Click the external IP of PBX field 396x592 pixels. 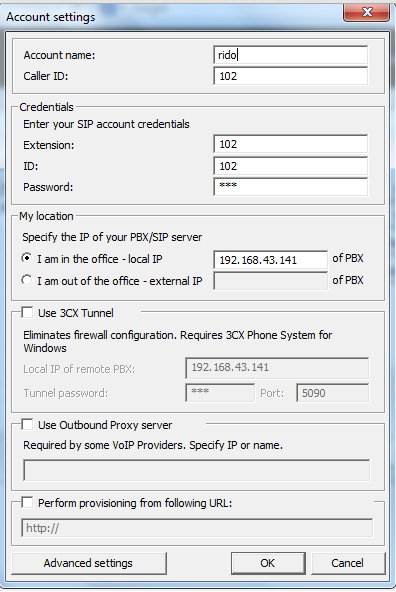pos(270,281)
